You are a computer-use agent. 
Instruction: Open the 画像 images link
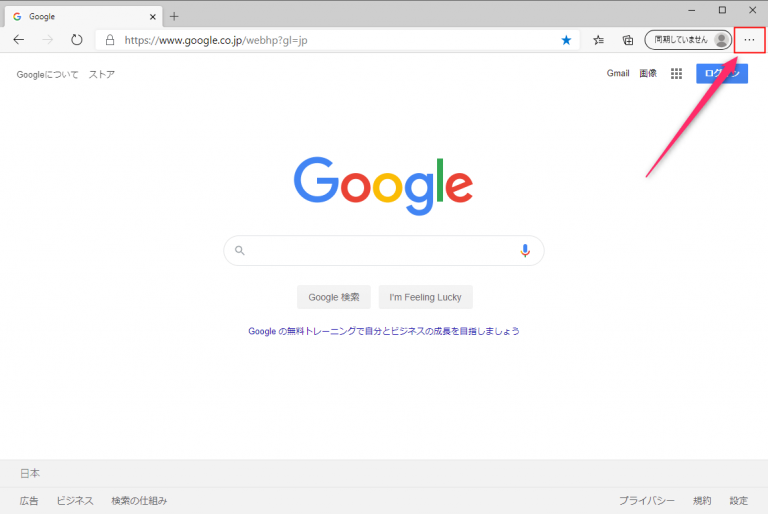[648, 73]
